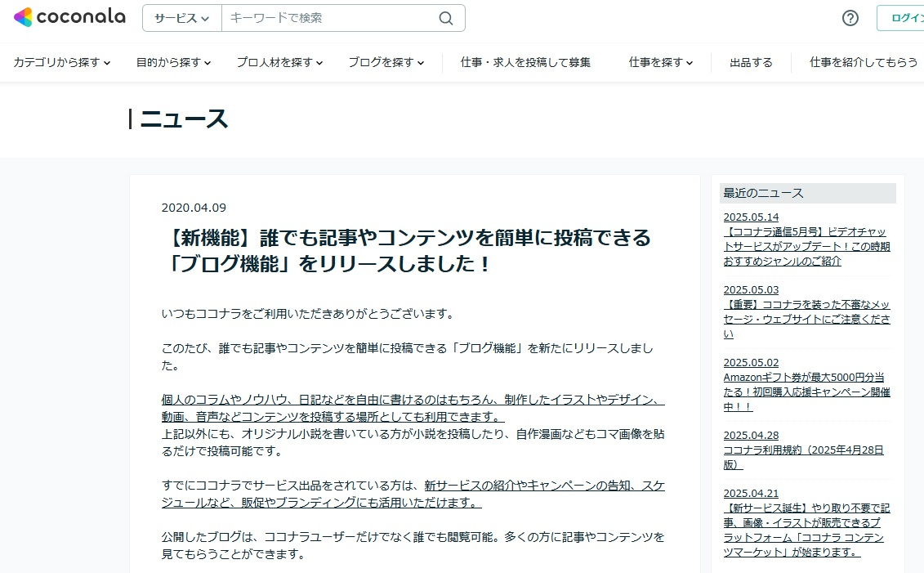Click paragraph 公開したブログは、ココナラユーザー

pos(413,545)
